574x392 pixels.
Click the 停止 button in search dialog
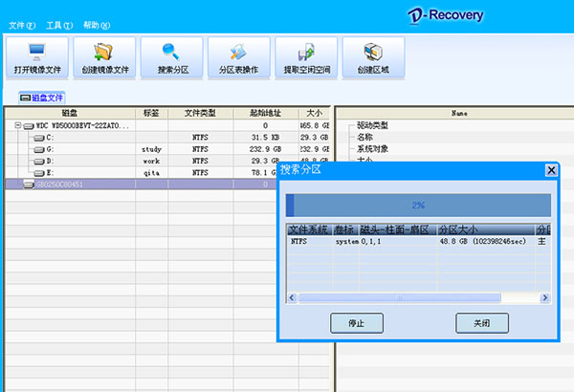point(357,323)
